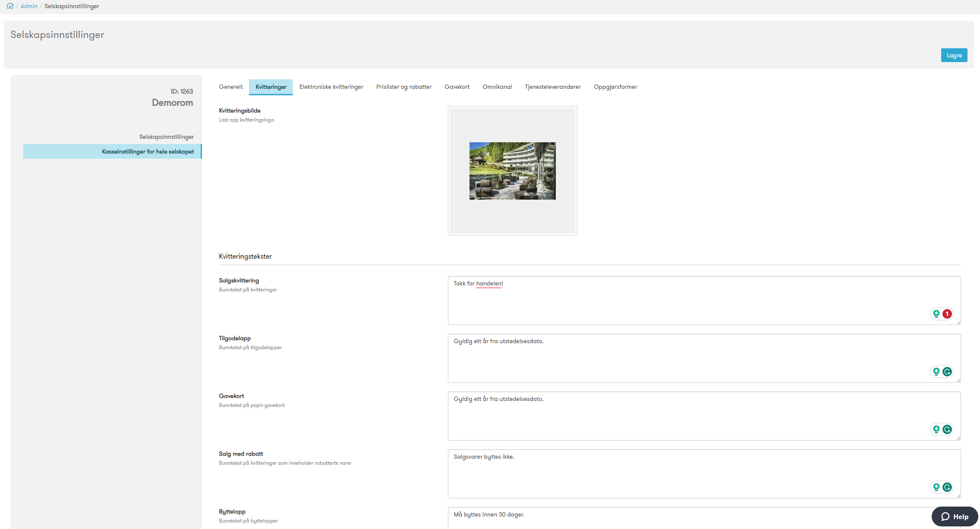Open Grammarly error badge in Salgskvittering field
The height and width of the screenshot is (529, 980).
[947, 314]
